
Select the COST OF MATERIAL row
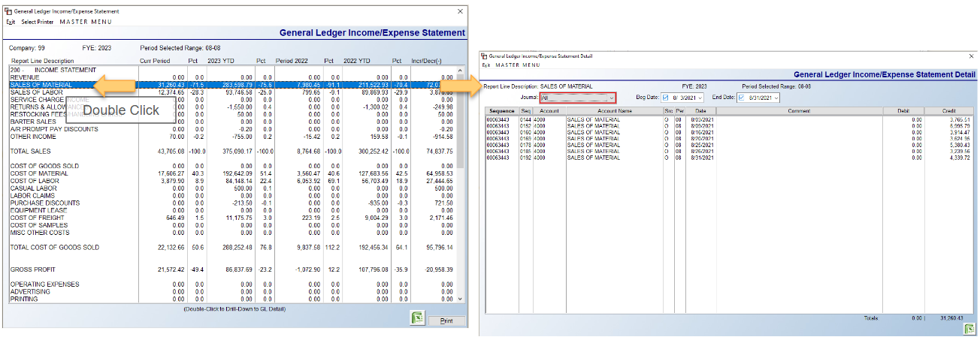pyautogui.click(x=233, y=173)
